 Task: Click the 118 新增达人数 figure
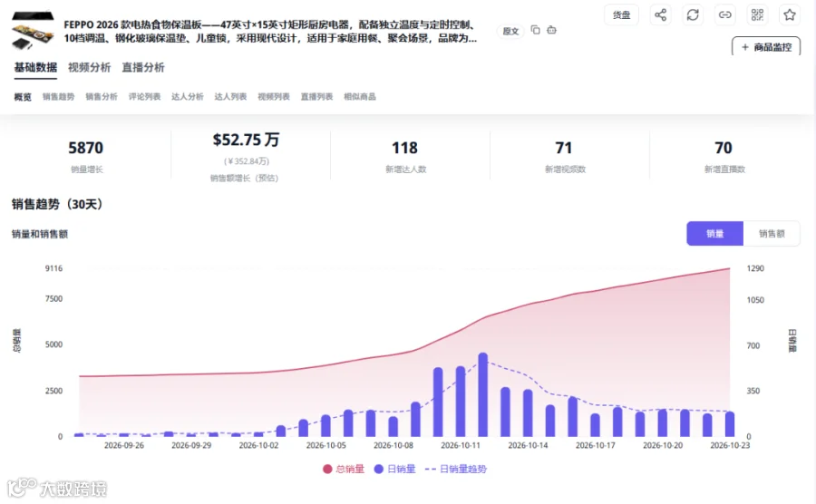pos(405,148)
